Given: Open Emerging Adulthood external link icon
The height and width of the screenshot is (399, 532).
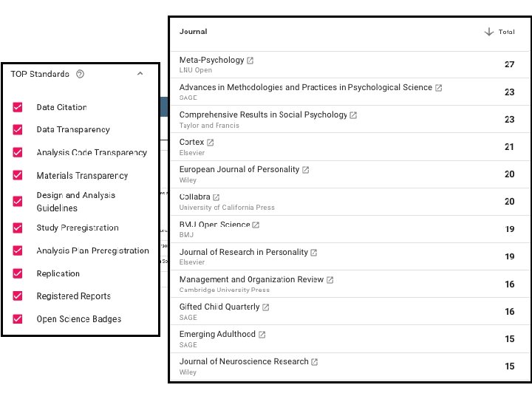Looking at the screenshot, I should pyautogui.click(x=262, y=335).
